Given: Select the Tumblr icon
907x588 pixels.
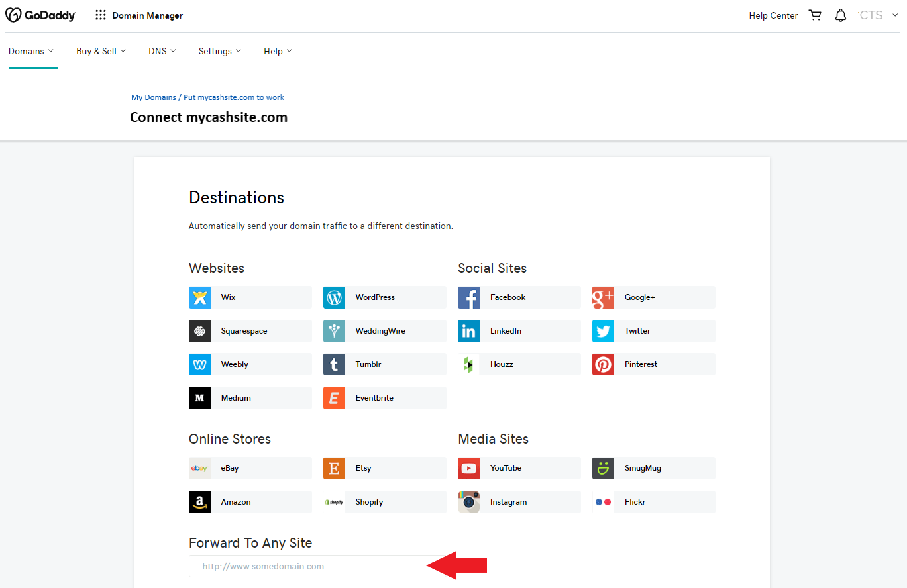Looking at the screenshot, I should pyautogui.click(x=334, y=364).
